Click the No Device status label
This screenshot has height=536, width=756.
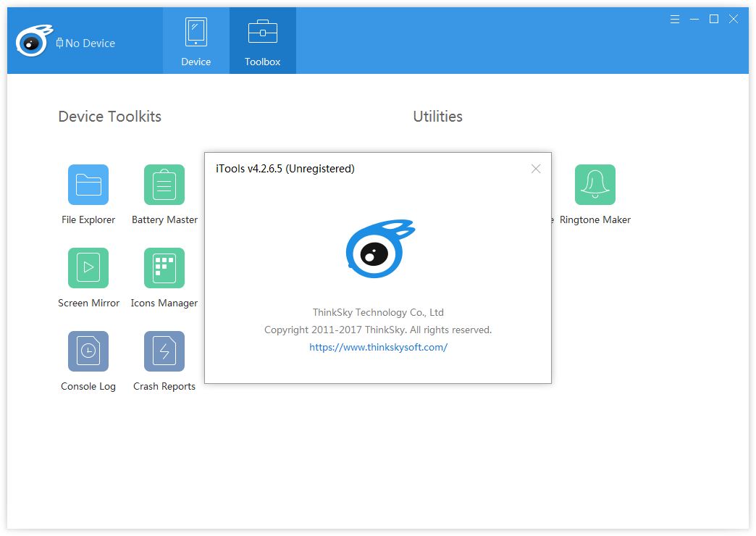(90, 43)
